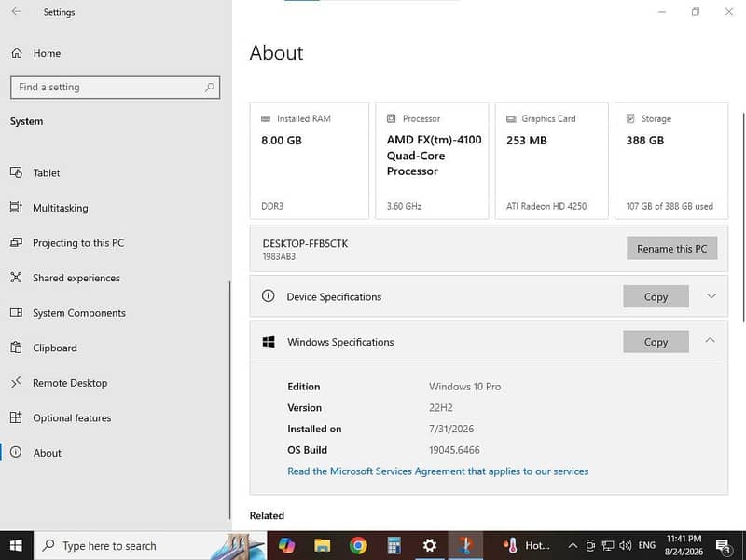Click the Clipboard sidebar icon

click(x=16, y=347)
